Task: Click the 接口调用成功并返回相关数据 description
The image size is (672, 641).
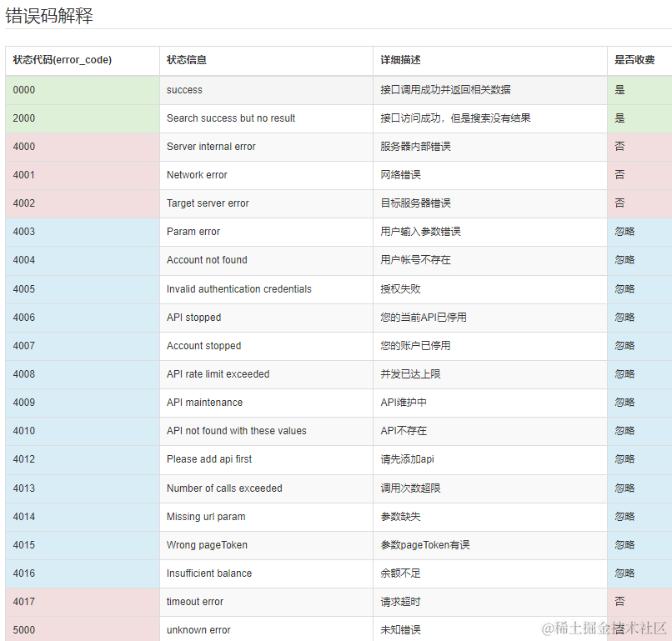Action: coord(446,90)
